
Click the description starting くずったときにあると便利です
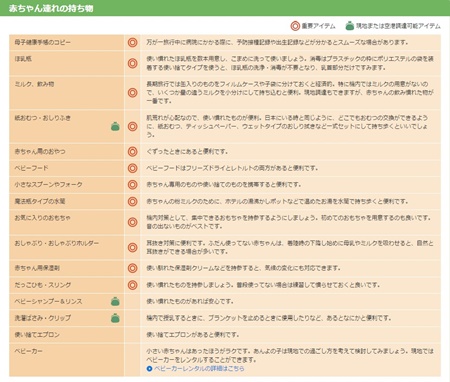point(187,151)
